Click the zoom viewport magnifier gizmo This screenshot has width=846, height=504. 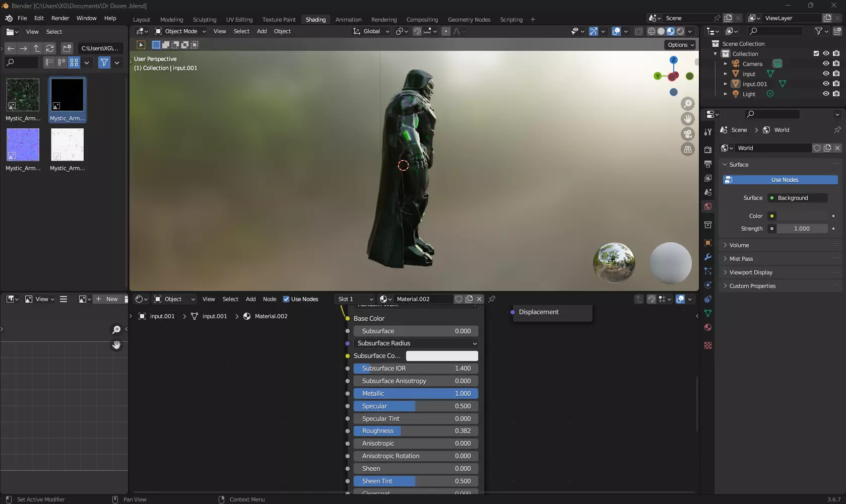point(688,104)
